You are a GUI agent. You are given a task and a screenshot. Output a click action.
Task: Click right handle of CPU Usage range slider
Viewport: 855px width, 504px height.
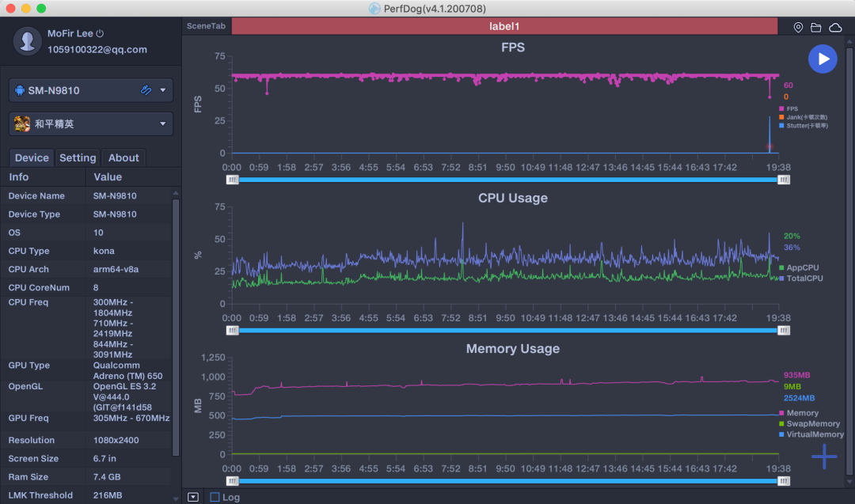pos(784,330)
